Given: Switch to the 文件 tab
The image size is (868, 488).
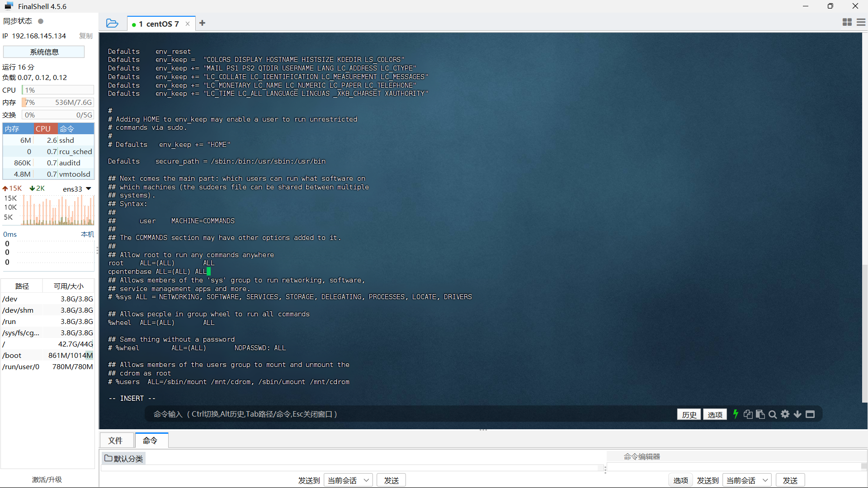Looking at the screenshot, I should click(x=115, y=440).
